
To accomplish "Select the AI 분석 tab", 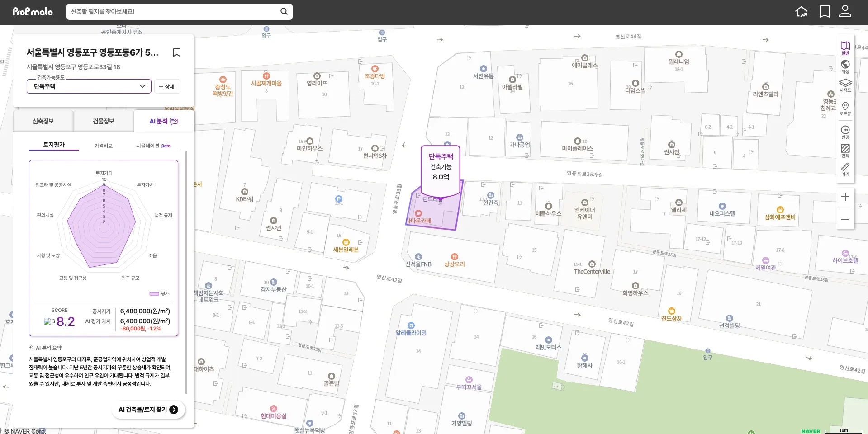I will click(164, 121).
